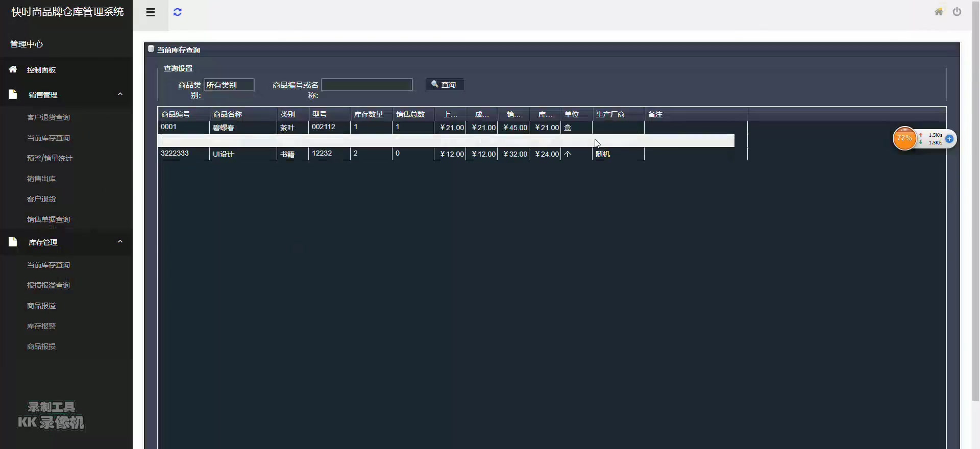Click the 生产厂商 column header
This screenshot has height=449, width=980.
618,114
